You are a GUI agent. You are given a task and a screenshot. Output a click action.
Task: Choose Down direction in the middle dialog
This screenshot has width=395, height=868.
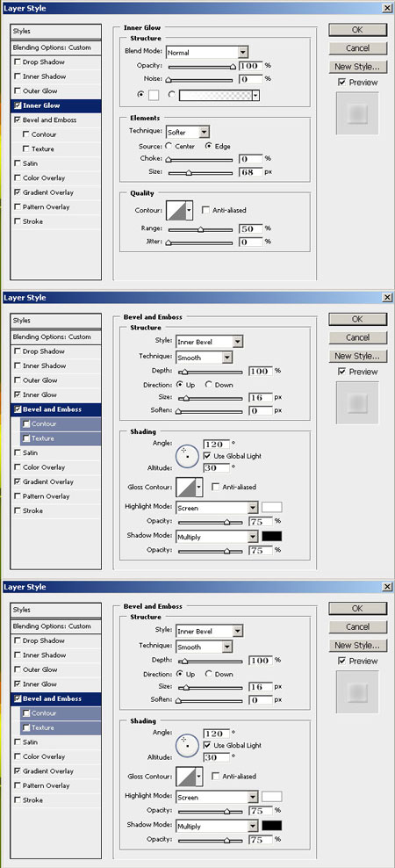(x=209, y=385)
